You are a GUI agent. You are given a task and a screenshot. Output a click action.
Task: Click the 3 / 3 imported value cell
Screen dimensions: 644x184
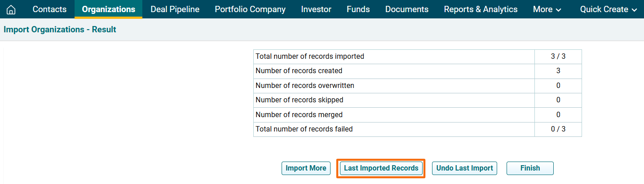[558, 57]
